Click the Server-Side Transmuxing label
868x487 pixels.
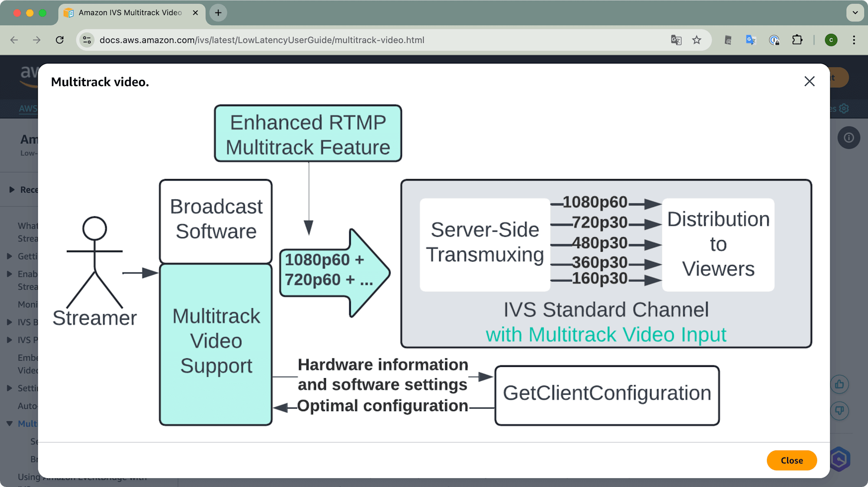(x=485, y=242)
